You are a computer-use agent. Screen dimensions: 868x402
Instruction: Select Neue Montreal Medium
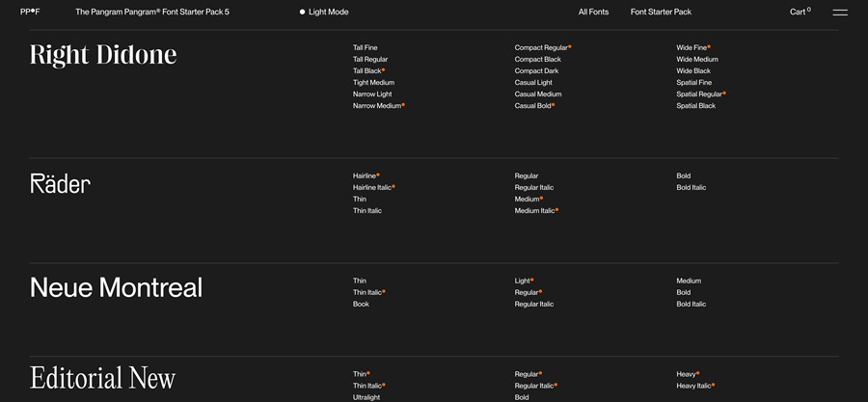[688, 281]
